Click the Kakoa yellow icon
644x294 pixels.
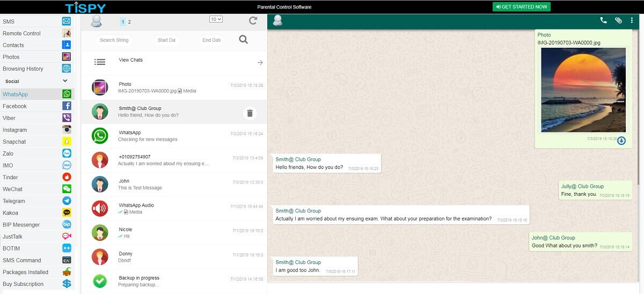[x=67, y=213]
